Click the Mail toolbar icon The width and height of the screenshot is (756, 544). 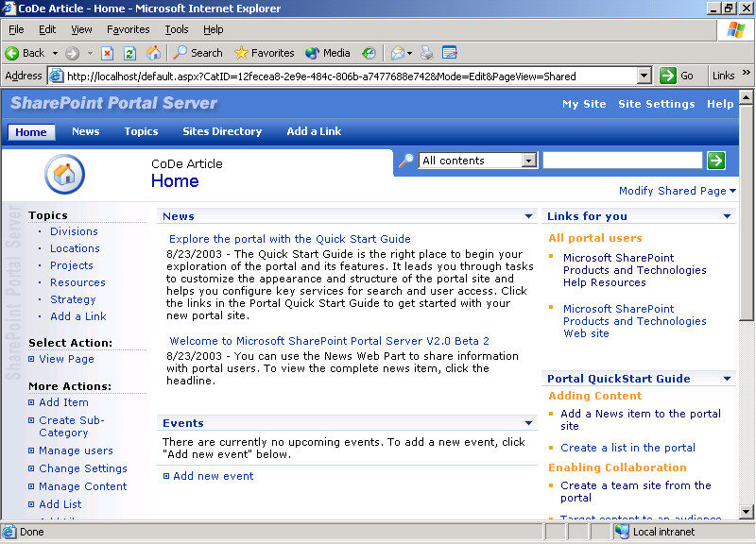[397, 53]
